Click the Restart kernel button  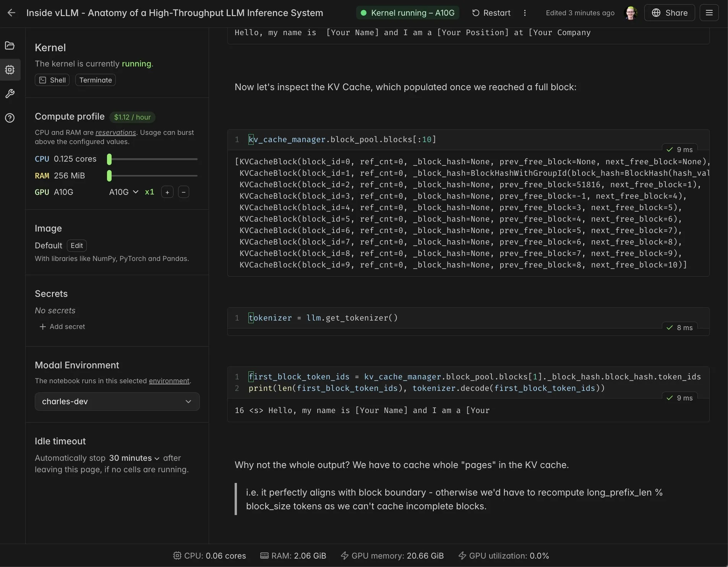491,13
